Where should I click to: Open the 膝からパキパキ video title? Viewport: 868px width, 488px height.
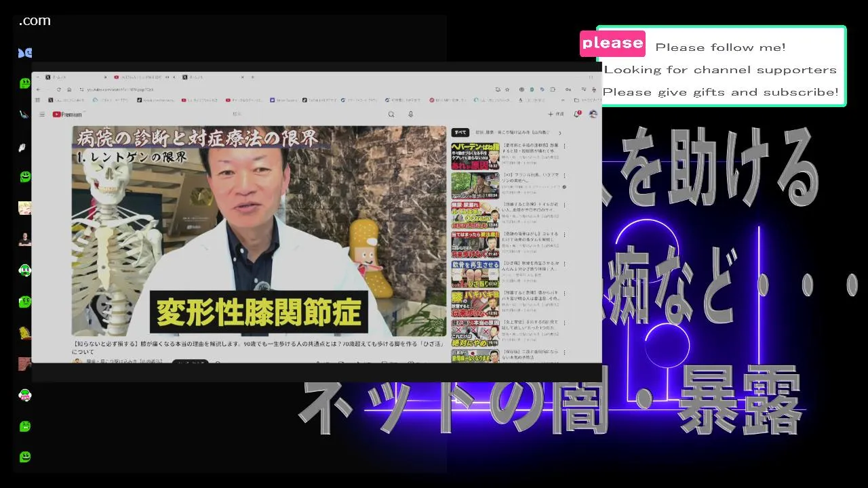[531, 295]
